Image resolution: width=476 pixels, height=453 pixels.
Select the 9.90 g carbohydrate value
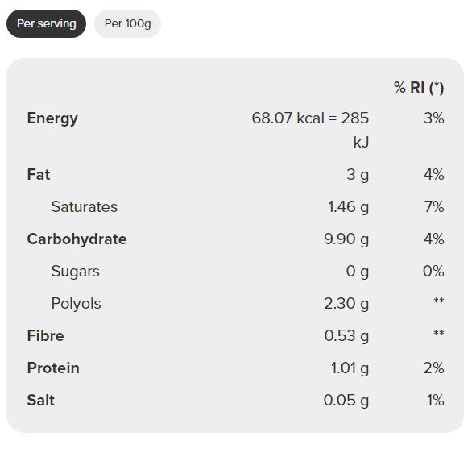pos(346,239)
